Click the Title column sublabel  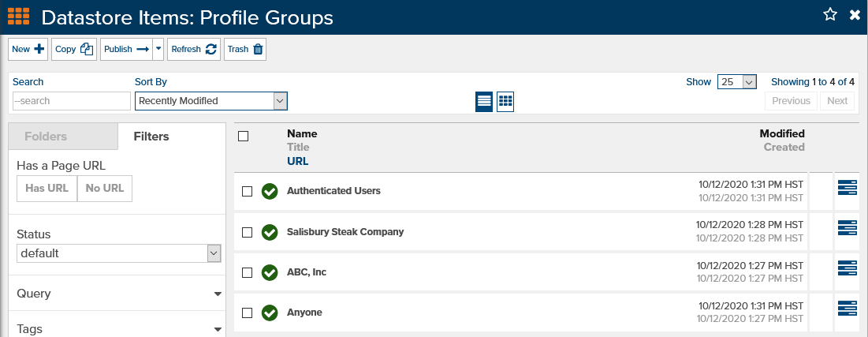pos(298,147)
